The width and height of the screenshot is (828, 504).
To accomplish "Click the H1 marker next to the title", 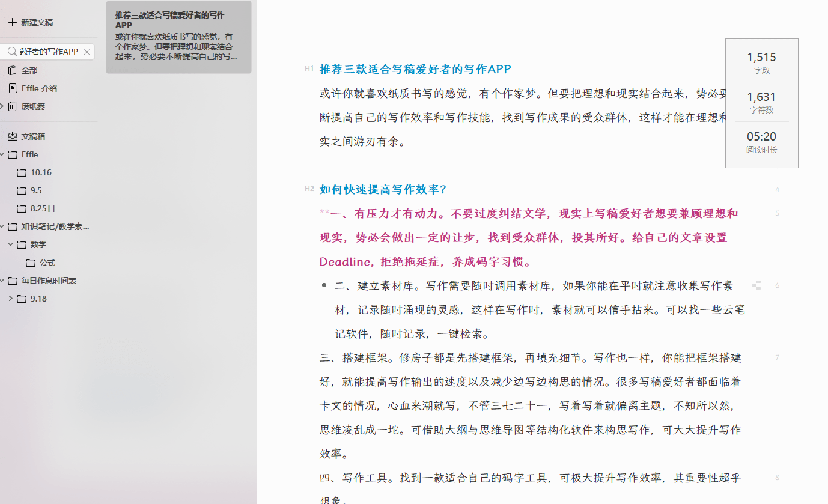I will click(309, 69).
